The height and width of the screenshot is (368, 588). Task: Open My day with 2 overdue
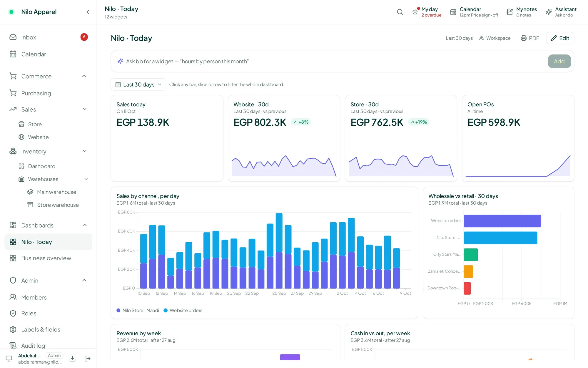click(x=427, y=12)
